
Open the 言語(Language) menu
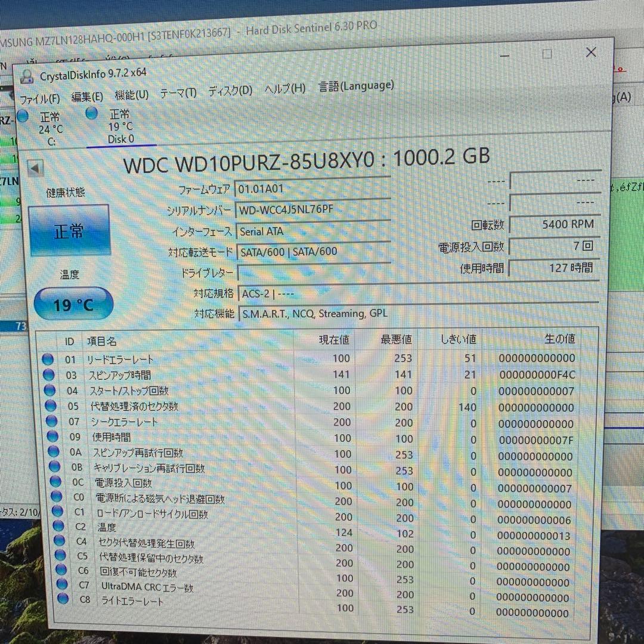tap(358, 85)
